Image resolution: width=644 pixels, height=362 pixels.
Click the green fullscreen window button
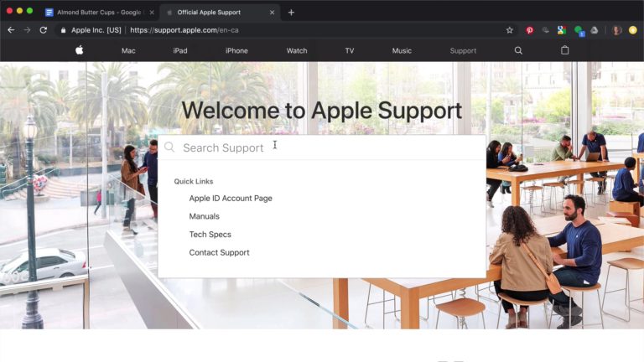[29, 11]
